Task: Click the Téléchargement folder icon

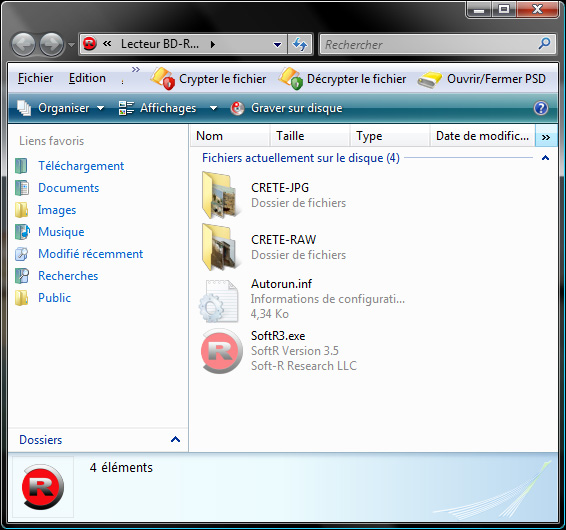Action: click(21, 166)
